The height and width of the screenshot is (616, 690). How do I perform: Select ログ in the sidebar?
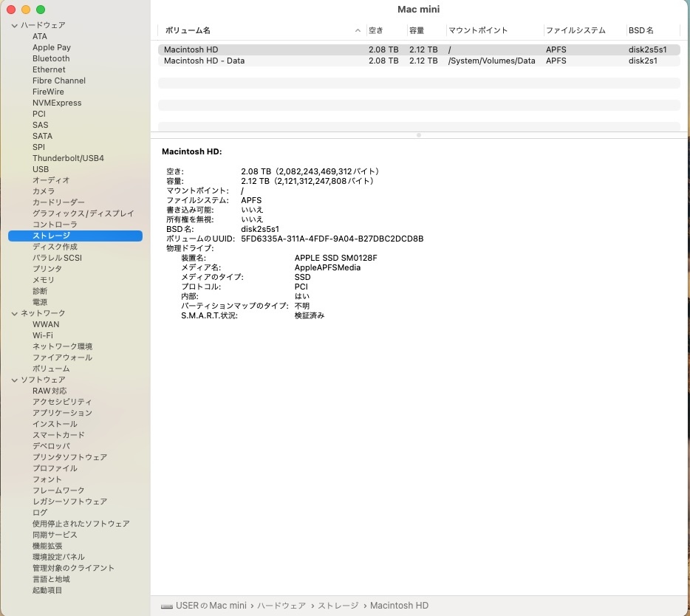point(40,513)
